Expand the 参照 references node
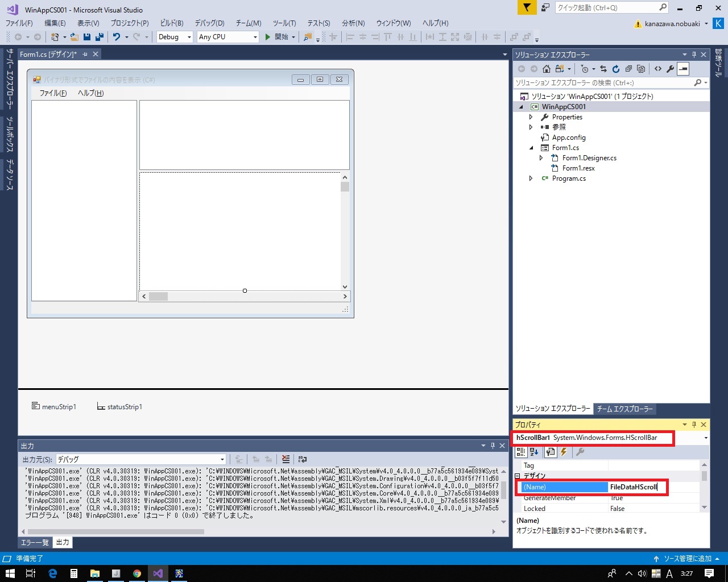Viewport: 728px width, 582px height. tap(531, 127)
